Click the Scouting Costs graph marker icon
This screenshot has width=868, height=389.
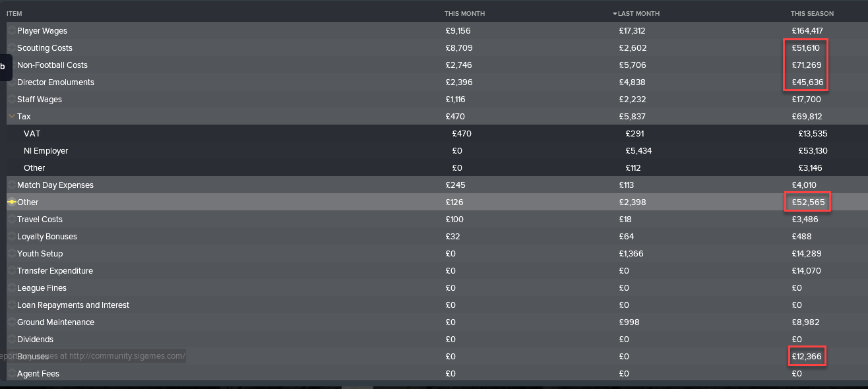click(11, 48)
